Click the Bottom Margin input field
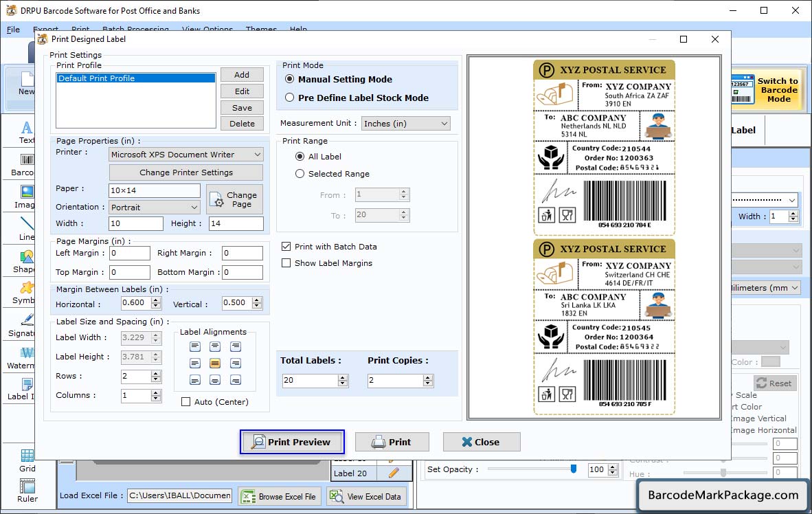The width and height of the screenshot is (812, 514). coord(243,272)
